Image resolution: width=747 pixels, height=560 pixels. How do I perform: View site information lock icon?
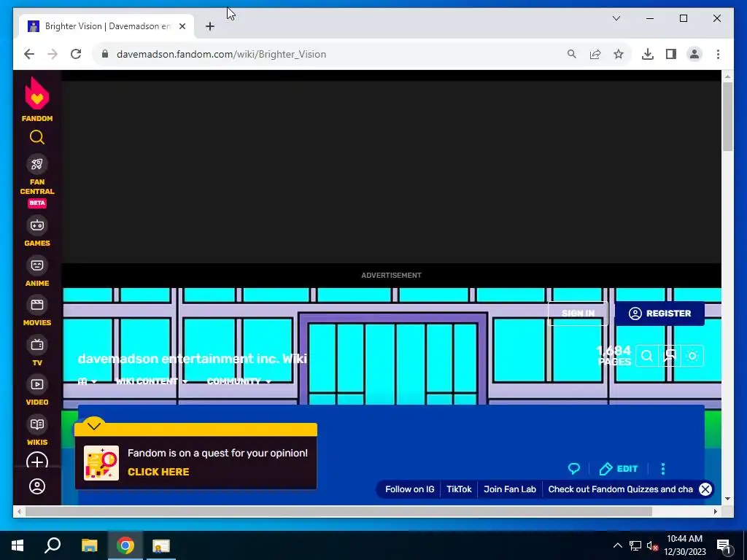click(x=105, y=54)
